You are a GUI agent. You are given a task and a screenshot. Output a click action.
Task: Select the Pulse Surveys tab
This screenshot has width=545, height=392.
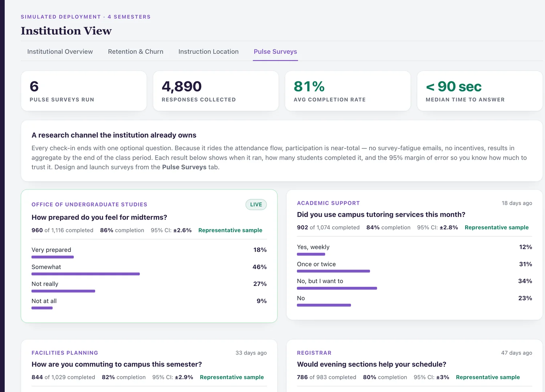click(x=275, y=52)
